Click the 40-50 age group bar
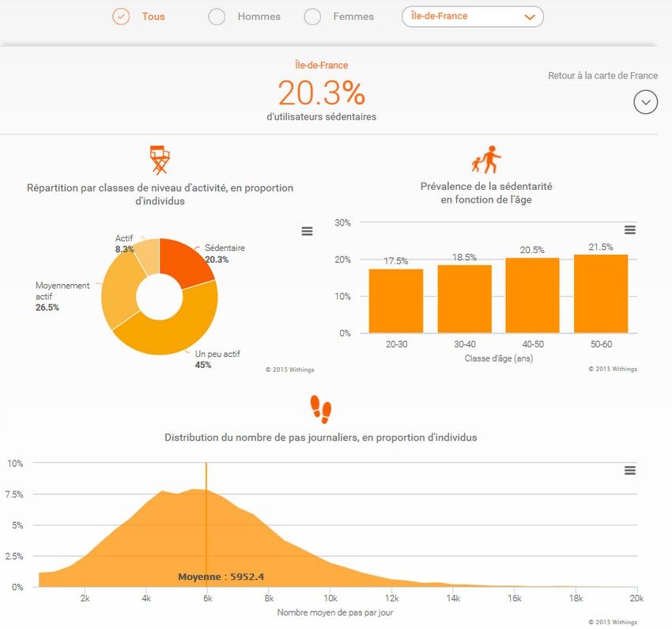 coord(532,295)
